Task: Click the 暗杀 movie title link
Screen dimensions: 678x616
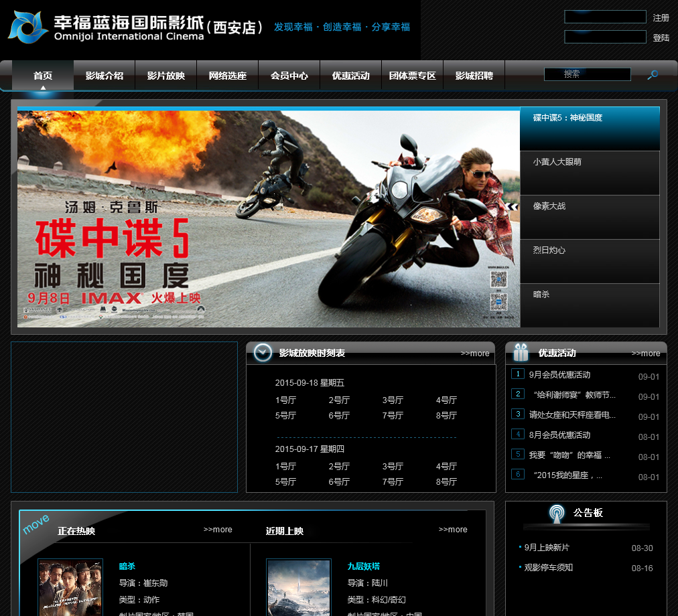Action: [127, 566]
